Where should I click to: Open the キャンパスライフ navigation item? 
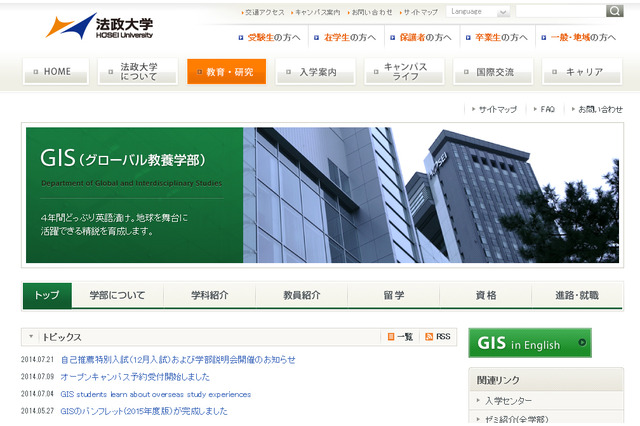click(x=404, y=71)
